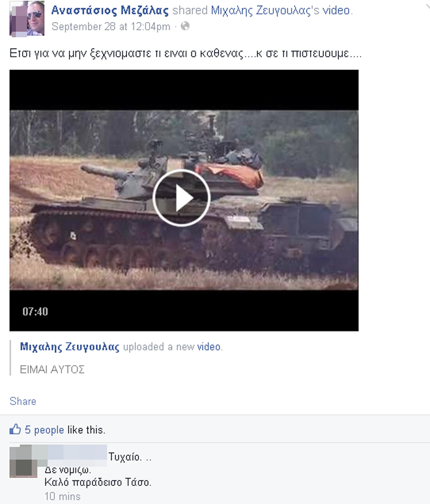
Task: Open Αναστάσιος Μεζάλας profile name link
Action: [x=110, y=10]
